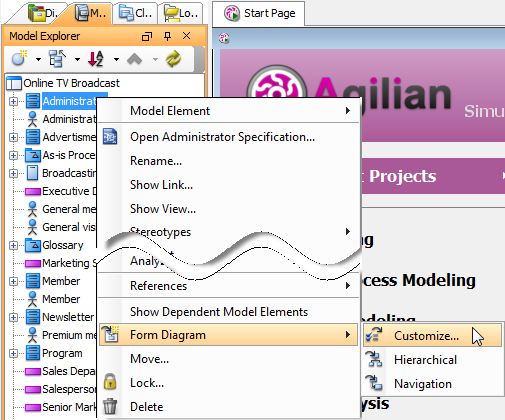Choose Show View menu entry

[x=229, y=209]
